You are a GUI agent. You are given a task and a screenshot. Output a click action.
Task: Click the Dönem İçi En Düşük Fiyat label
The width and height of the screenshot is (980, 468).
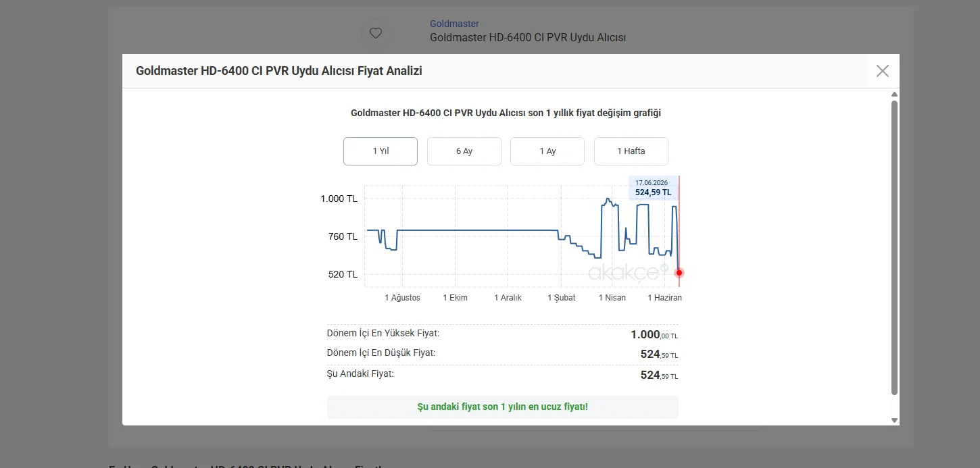[381, 353]
